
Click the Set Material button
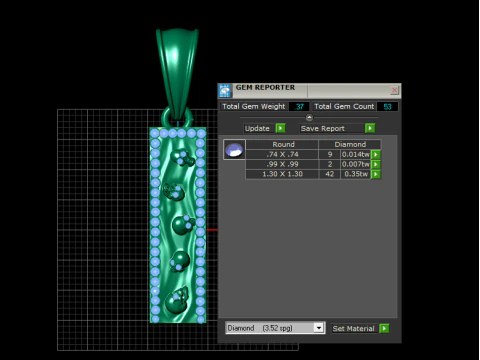tap(353, 329)
